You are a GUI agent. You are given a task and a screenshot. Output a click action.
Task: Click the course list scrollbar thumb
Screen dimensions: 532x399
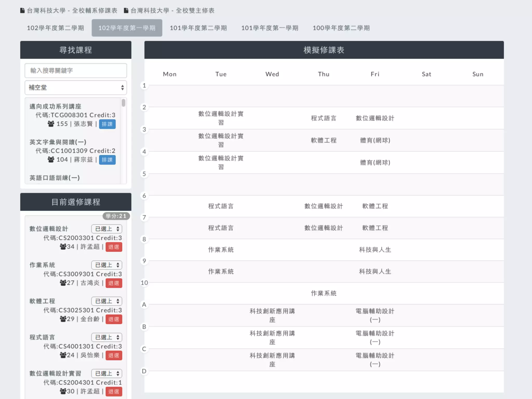point(123,103)
